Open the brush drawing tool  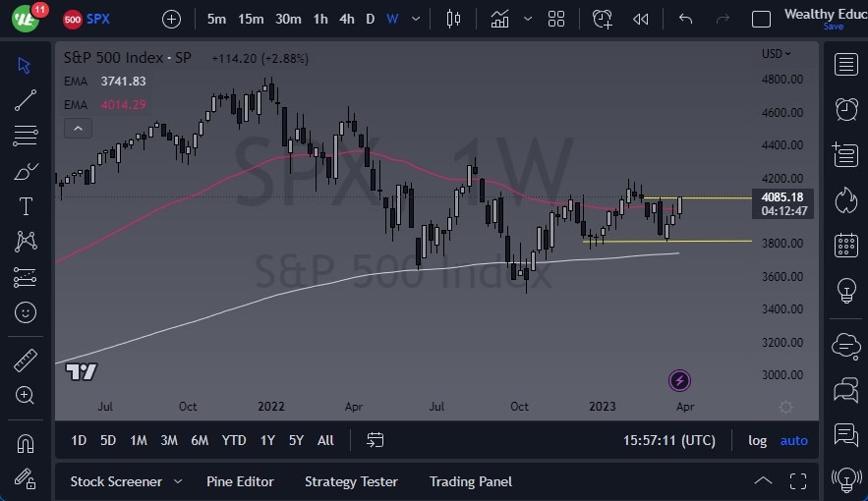point(26,171)
